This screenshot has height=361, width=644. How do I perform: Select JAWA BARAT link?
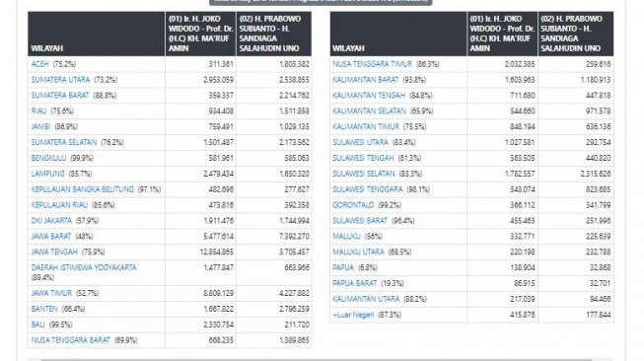pyautogui.click(x=51, y=236)
